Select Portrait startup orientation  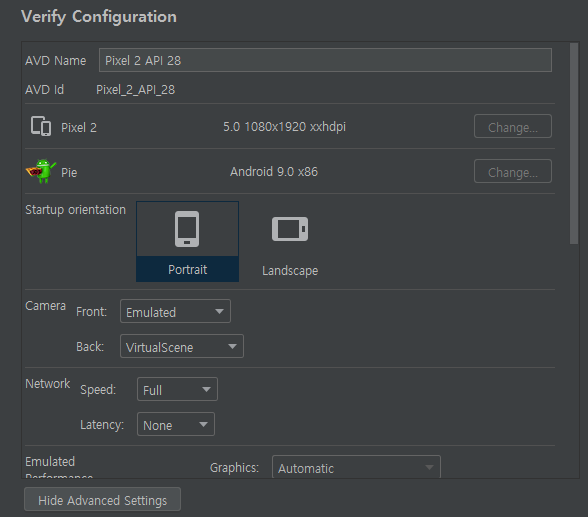tap(188, 241)
